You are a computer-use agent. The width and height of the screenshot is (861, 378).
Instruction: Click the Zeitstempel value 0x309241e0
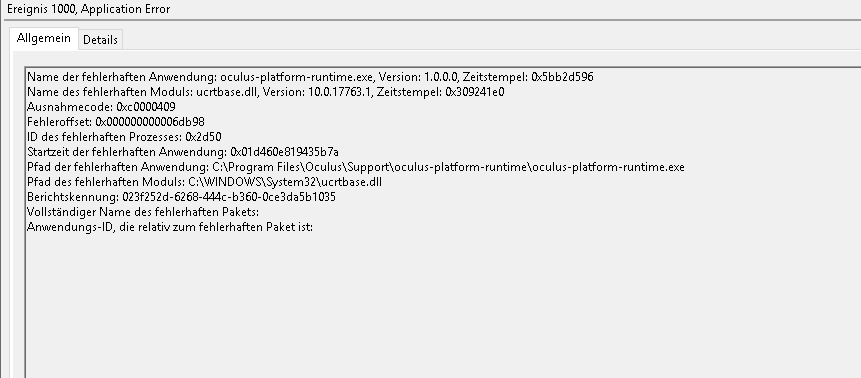(x=475, y=92)
